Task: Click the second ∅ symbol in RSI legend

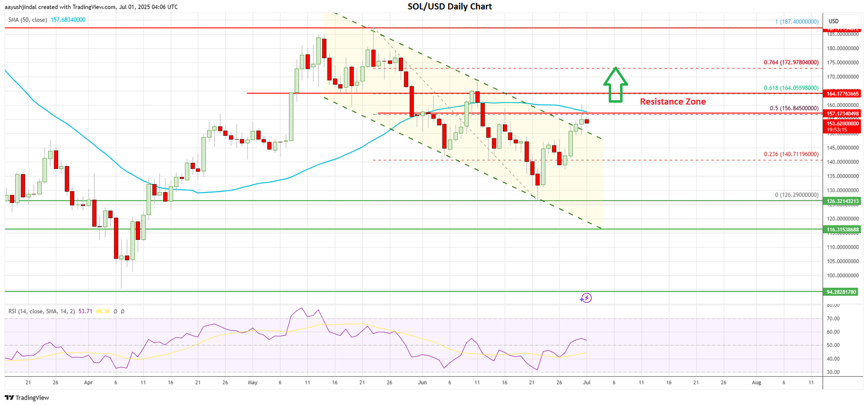Action: [x=123, y=312]
